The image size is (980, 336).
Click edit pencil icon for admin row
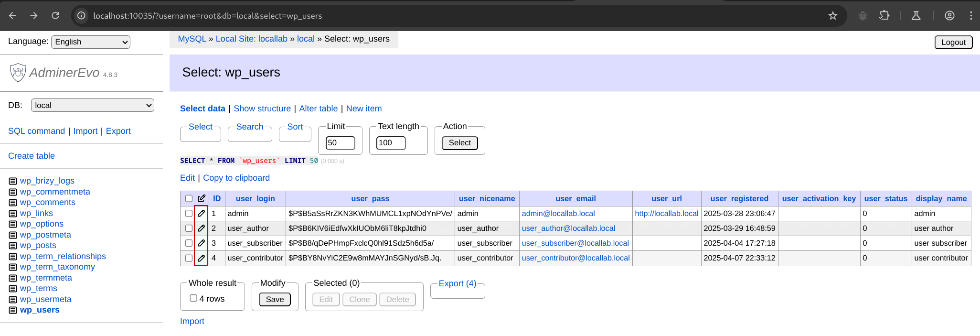(201, 214)
